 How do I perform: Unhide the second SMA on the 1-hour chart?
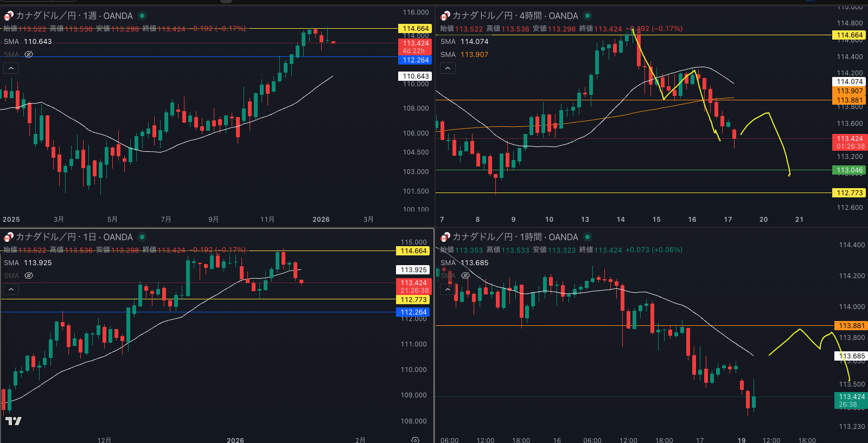tap(465, 275)
